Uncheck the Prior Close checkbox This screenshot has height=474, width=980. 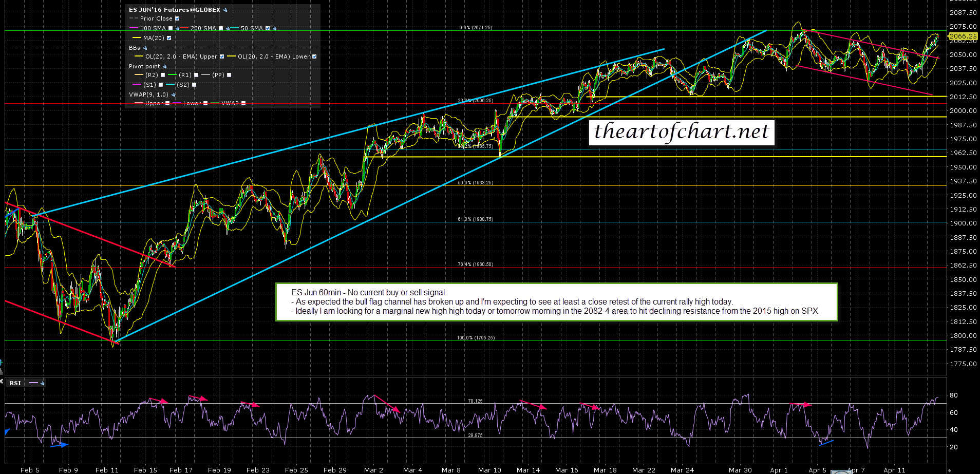[177, 18]
